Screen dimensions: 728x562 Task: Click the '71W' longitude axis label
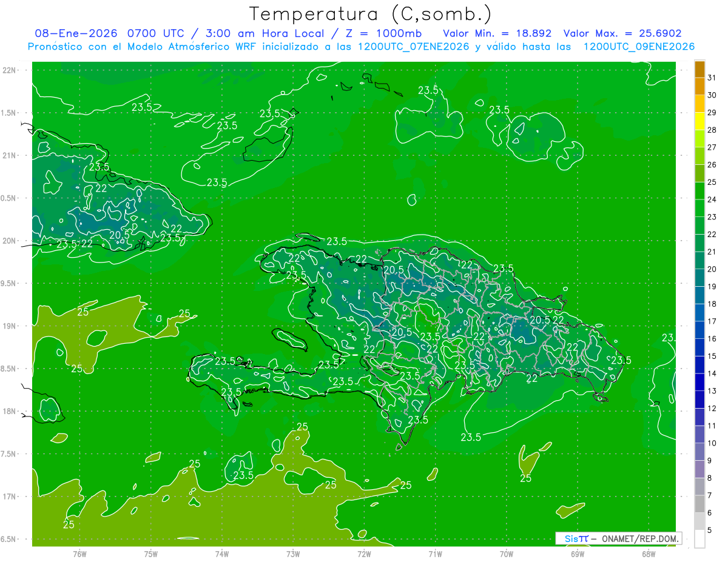coord(435,554)
